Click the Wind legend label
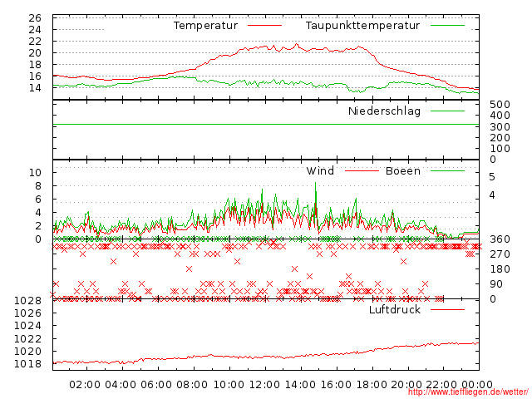The height and width of the screenshot is (399, 532). click(320, 170)
